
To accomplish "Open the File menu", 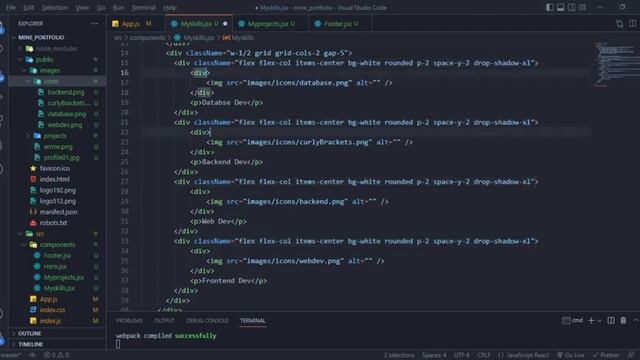I will (11, 7).
